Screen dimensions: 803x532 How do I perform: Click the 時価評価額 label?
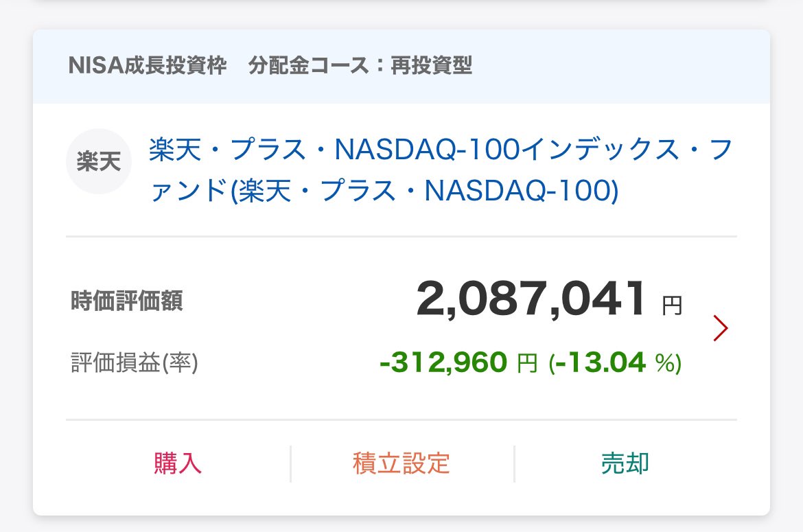(127, 301)
